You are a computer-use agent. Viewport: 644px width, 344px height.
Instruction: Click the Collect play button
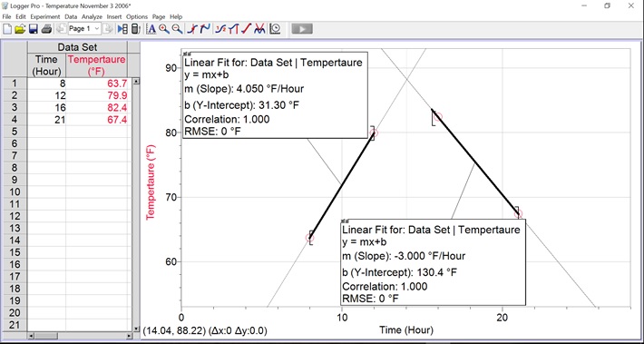click(x=302, y=29)
